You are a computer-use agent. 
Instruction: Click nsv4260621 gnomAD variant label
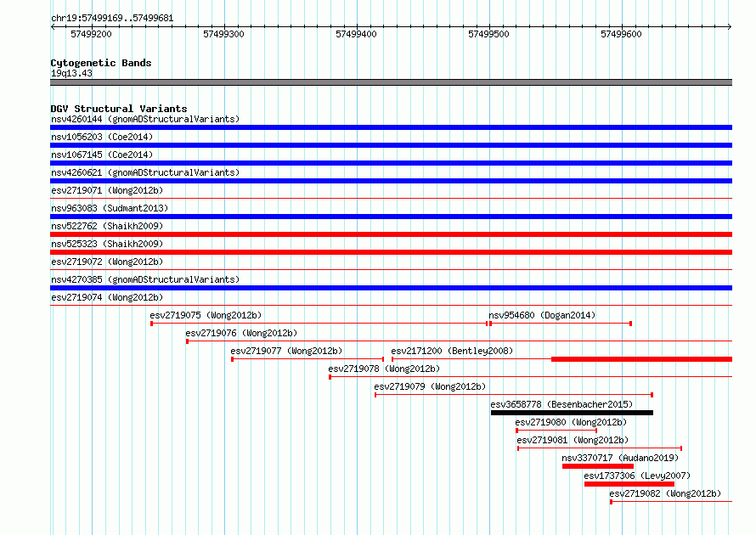point(145,172)
